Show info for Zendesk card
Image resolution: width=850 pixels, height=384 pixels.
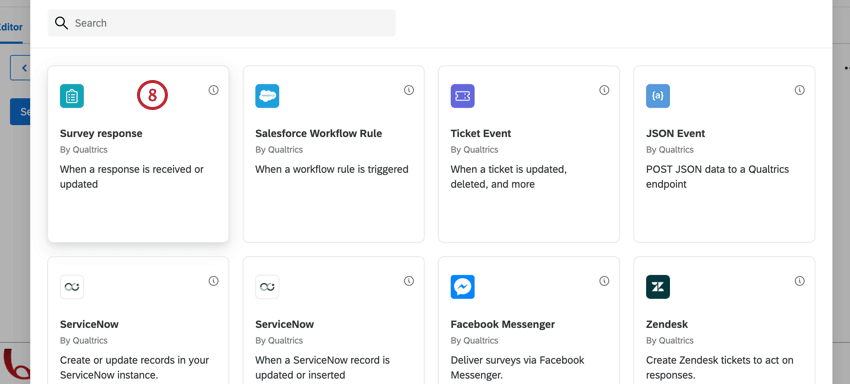point(800,281)
